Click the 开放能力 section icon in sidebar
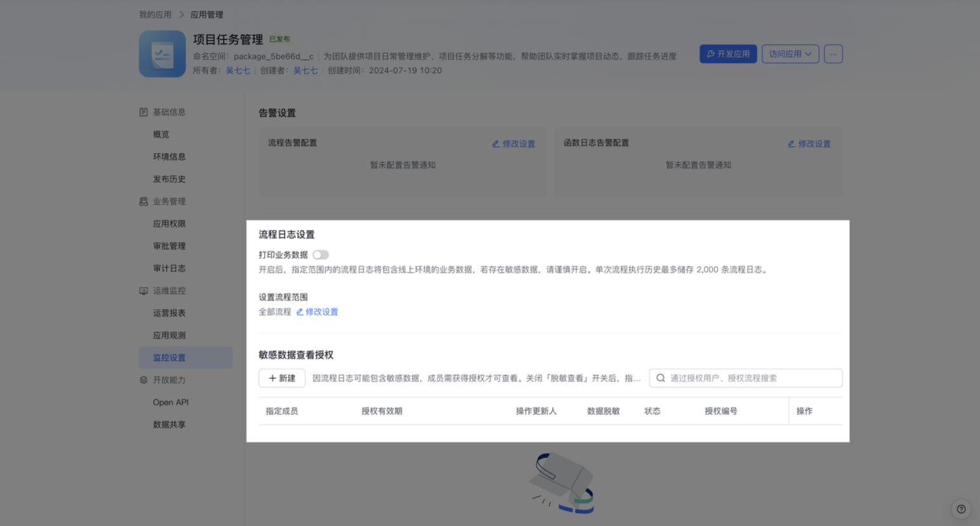Screen dimensions: 980x526 pos(143,380)
